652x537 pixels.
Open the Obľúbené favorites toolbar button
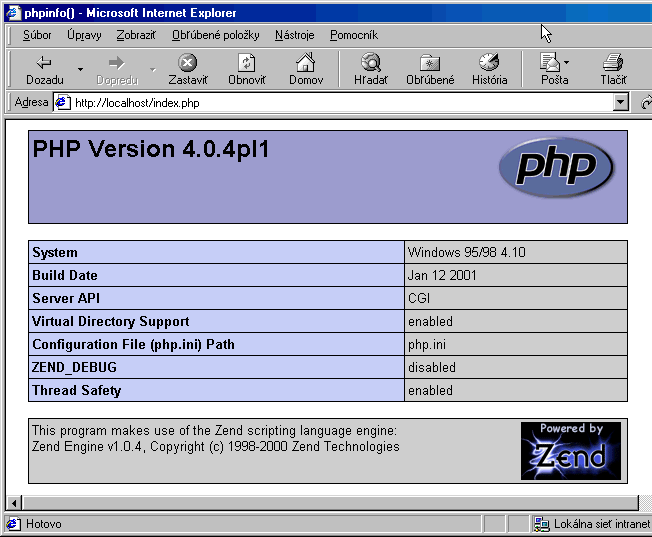(x=430, y=69)
